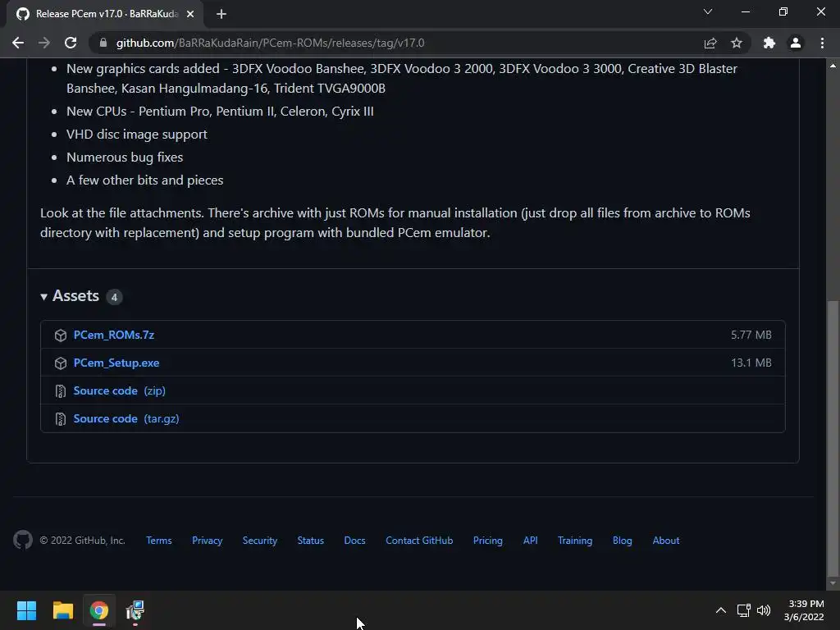The image size is (840, 630).
Task: Reload the current page
Action: pyautogui.click(x=71, y=43)
